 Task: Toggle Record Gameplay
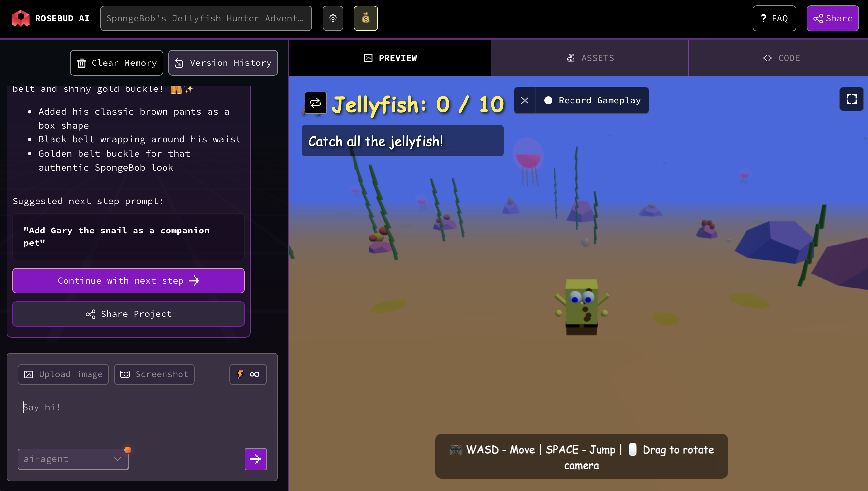tap(592, 101)
